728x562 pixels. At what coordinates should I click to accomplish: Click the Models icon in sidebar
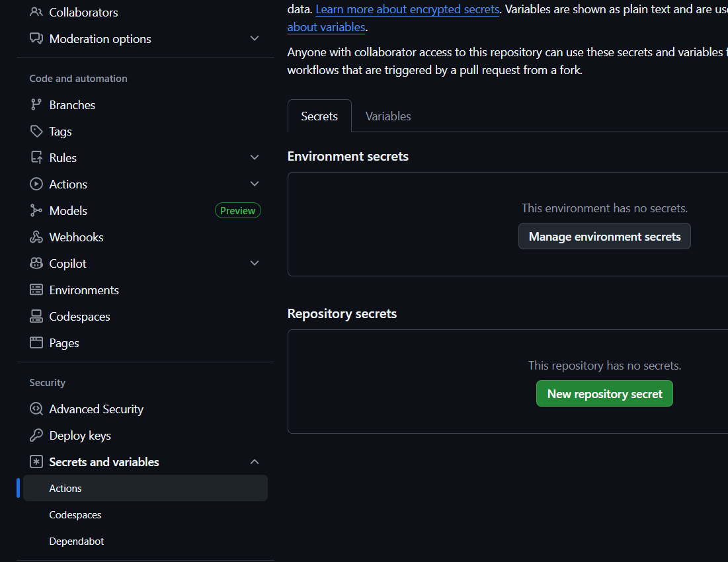click(36, 210)
